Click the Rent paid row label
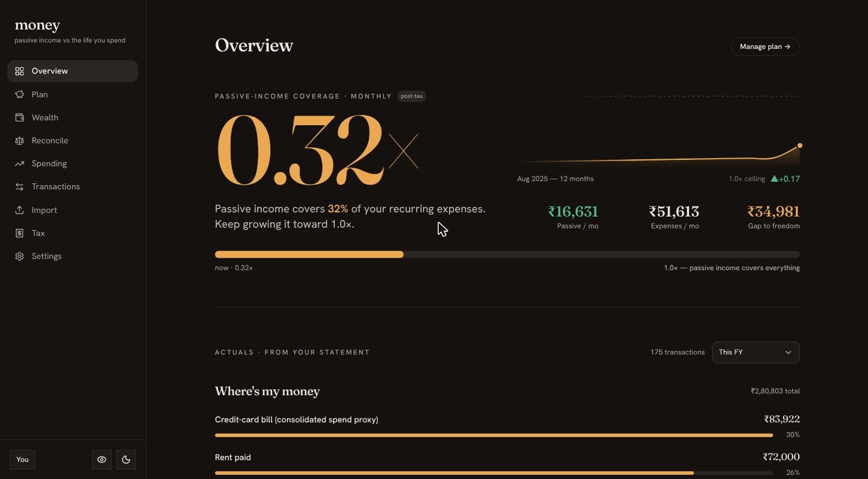This screenshot has height=479, width=868. pos(233,457)
